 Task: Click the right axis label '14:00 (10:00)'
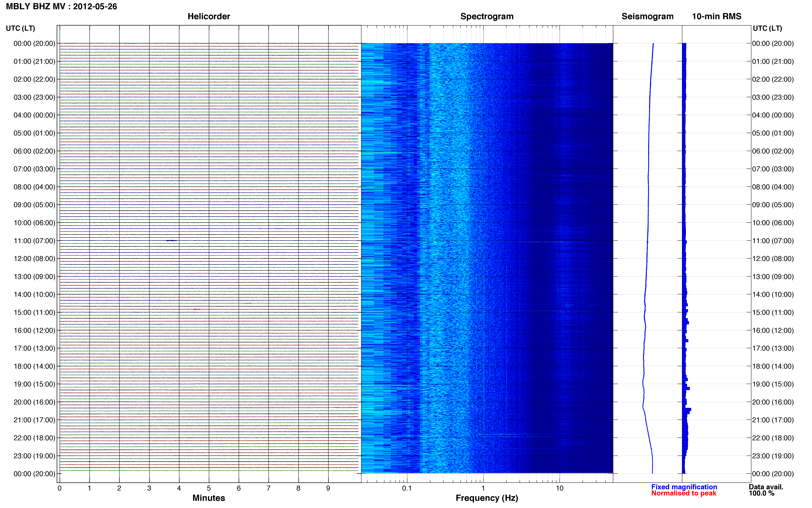point(773,295)
